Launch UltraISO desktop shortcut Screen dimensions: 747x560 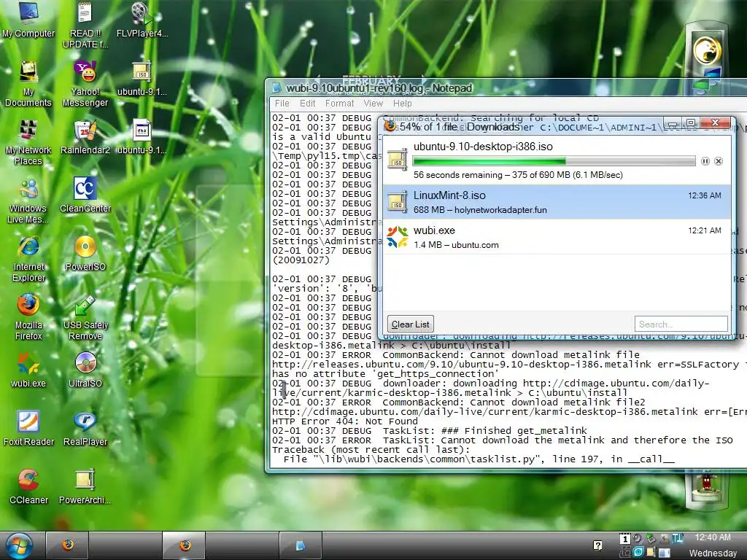click(85, 370)
